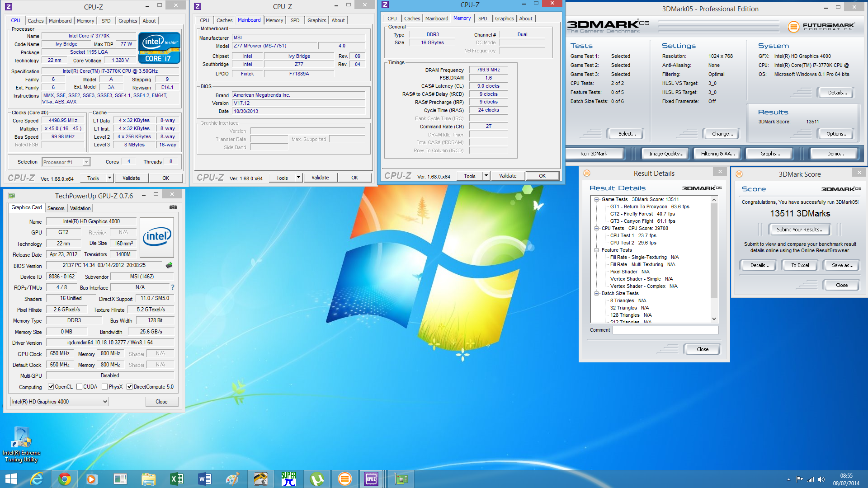The width and height of the screenshot is (868, 488).
Task: Click the Select button under Tests
Action: click(x=627, y=134)
